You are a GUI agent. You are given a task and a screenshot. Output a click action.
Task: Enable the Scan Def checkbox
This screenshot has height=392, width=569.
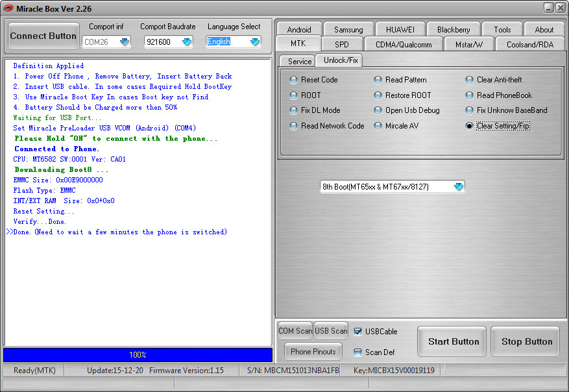(357, 352)
